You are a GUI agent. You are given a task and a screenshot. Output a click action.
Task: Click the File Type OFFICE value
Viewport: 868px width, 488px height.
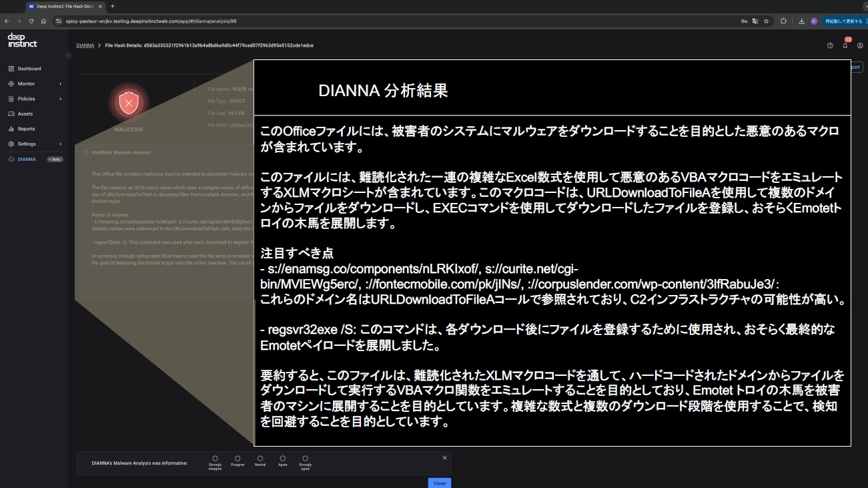pos(238,101)
